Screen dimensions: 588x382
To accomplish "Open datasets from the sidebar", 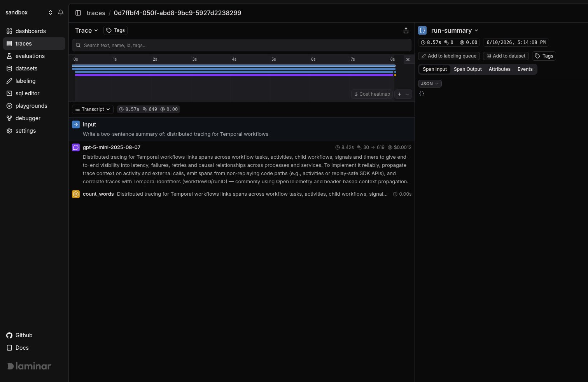I will tap(34, 68).
